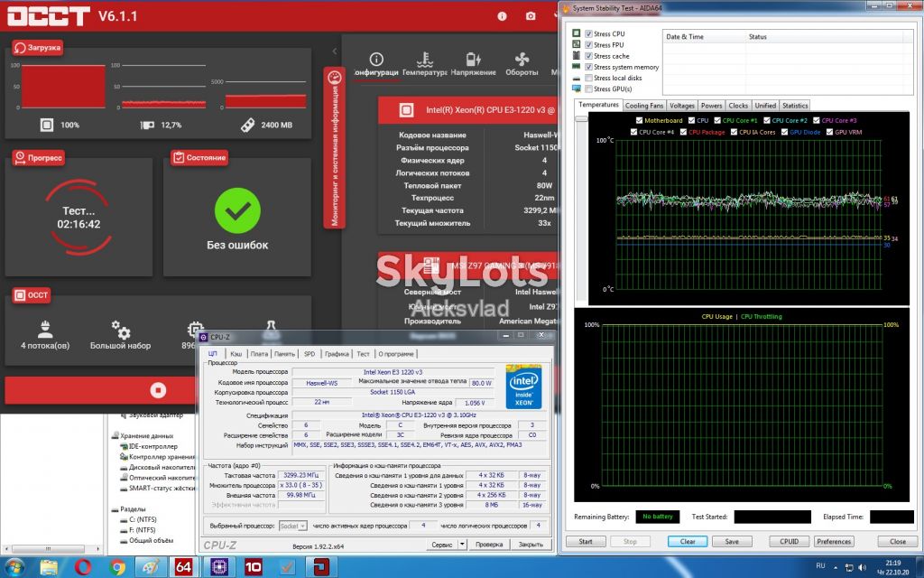This screenshot has width=924, height=578.
Task: Switch to the Voltages tab in AIDA64
Action: pos(682,106)
